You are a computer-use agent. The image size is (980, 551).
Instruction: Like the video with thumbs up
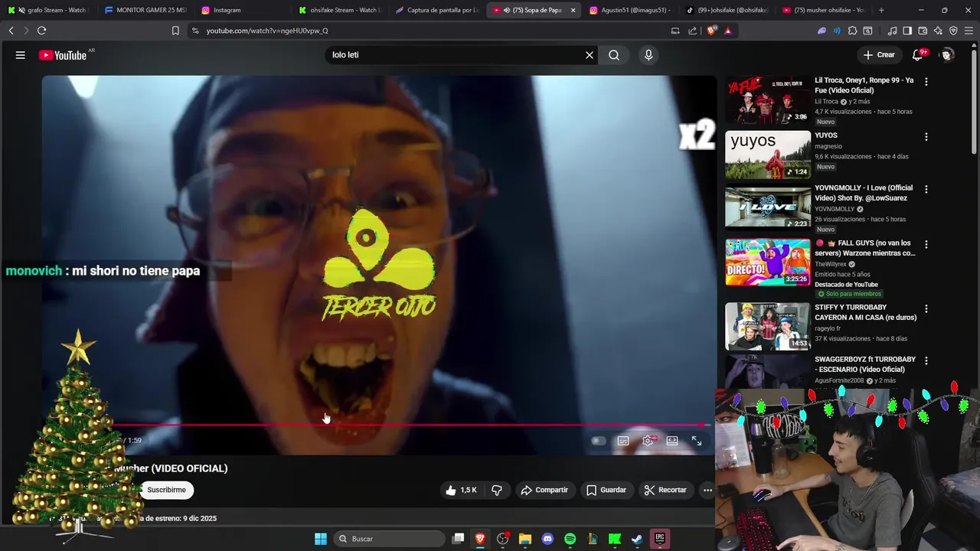[x=461, y=490]
